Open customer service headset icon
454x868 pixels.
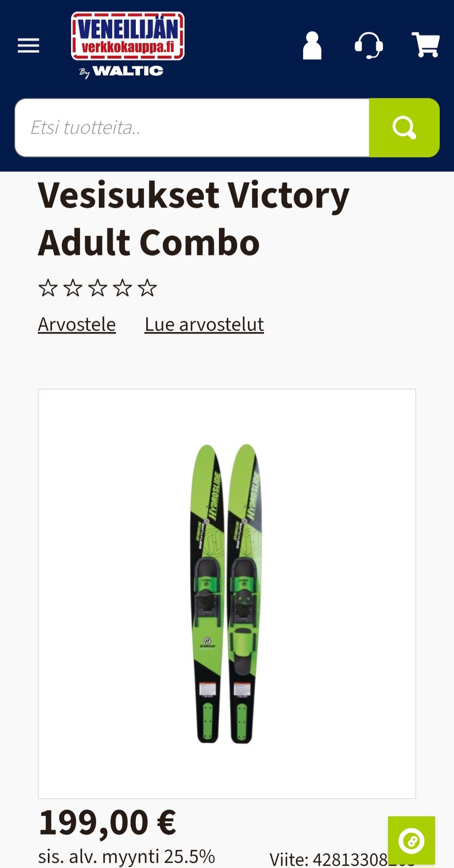[x=369, y=45]
